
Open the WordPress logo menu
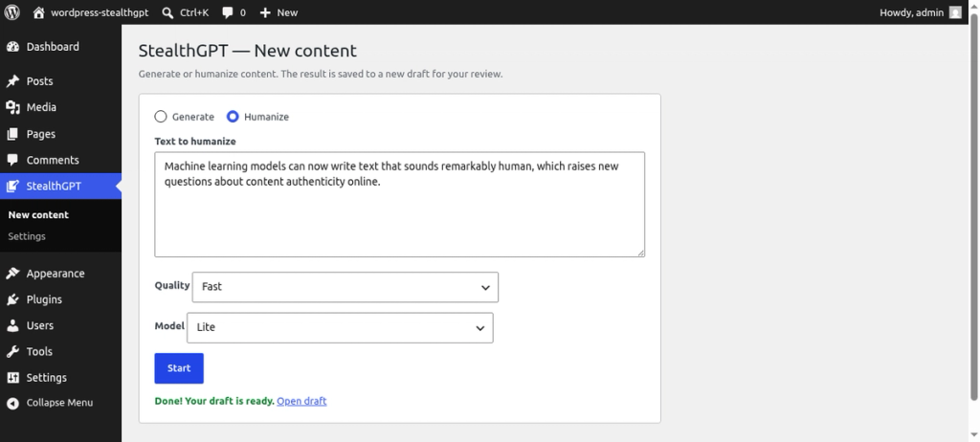point(11,12)
